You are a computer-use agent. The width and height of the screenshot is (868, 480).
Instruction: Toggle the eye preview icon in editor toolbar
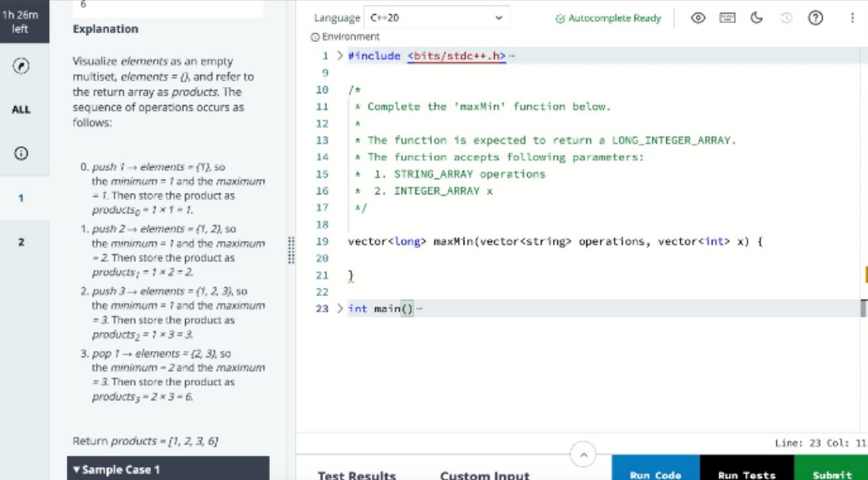coord(699,17)
